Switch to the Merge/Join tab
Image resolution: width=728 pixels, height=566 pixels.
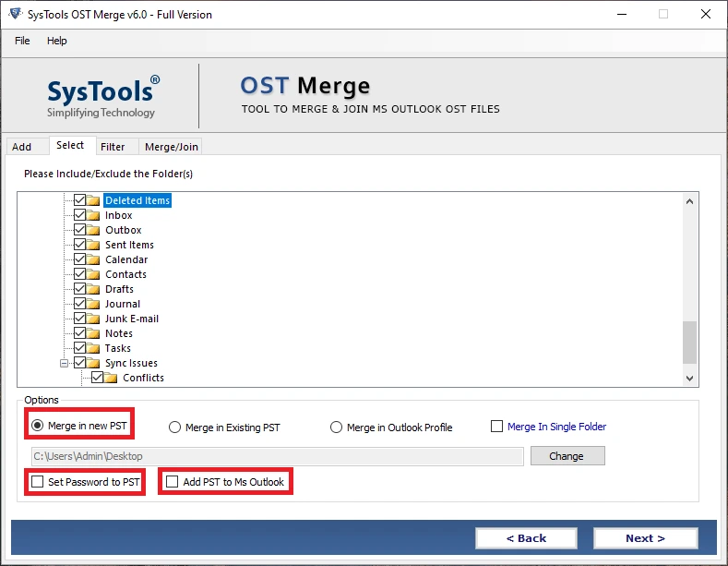pyautogui.click(x=172, y=147)
